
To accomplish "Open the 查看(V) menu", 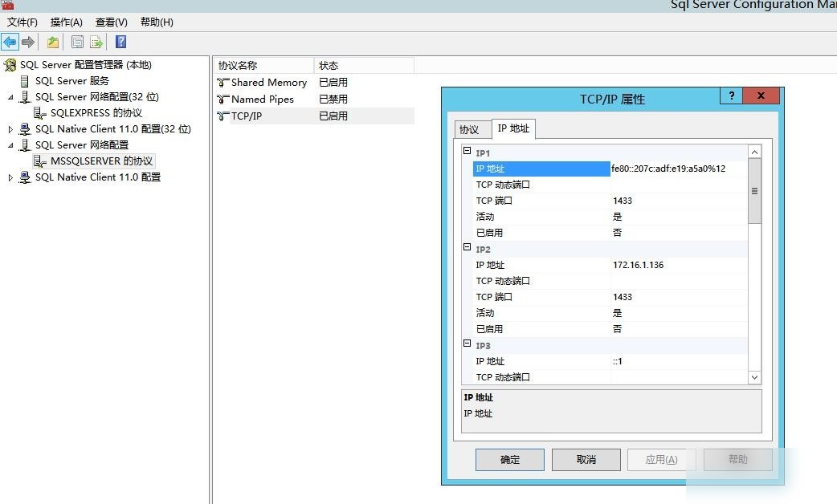I will pos(111,22).
